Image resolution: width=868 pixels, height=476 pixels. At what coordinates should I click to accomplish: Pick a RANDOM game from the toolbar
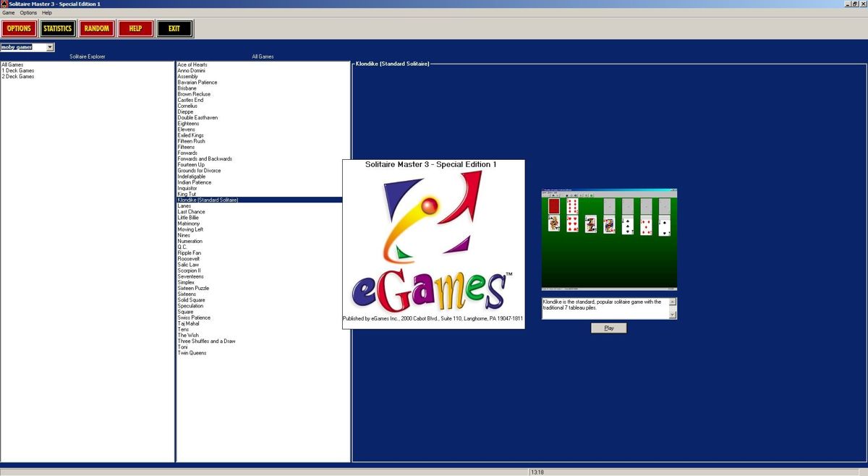(96, 29)
